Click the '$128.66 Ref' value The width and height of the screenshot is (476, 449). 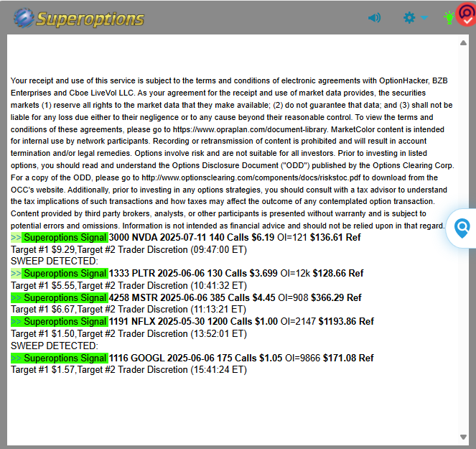point(338,273)
